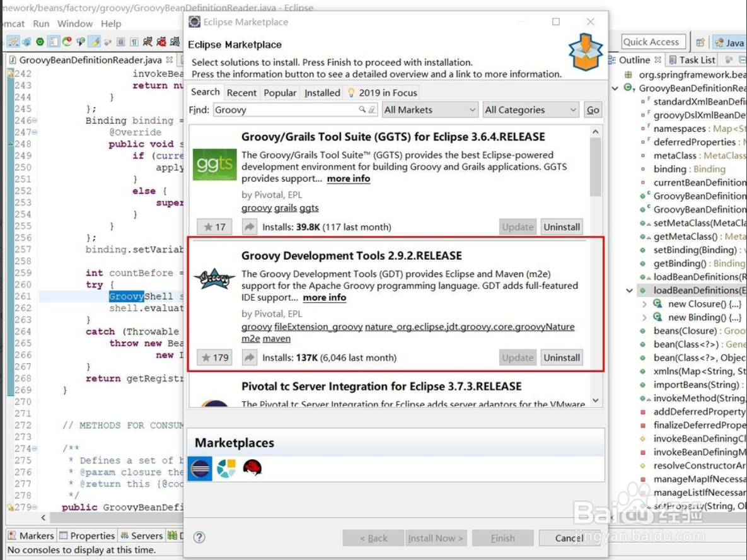Screen dimensions: 747x560
Task: Click the Tomcat restart icon in the toolbar
Action: tap(175, 42)
